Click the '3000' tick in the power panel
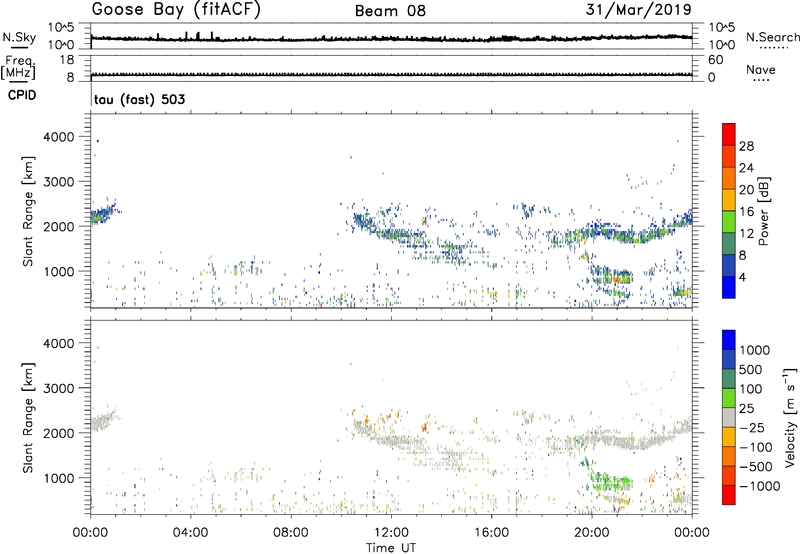 [x=59, y=182]
